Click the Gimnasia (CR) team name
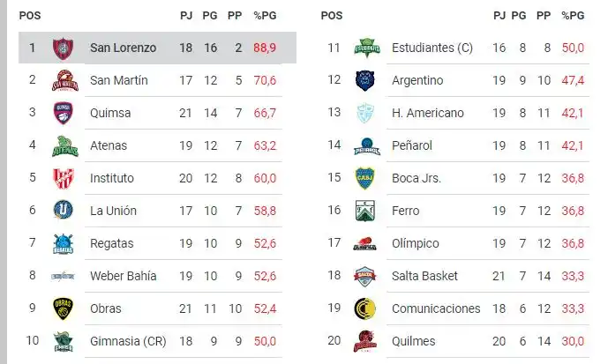Viewport: 608px width, 364px height. pyautogui.click(x=128, y=341)
